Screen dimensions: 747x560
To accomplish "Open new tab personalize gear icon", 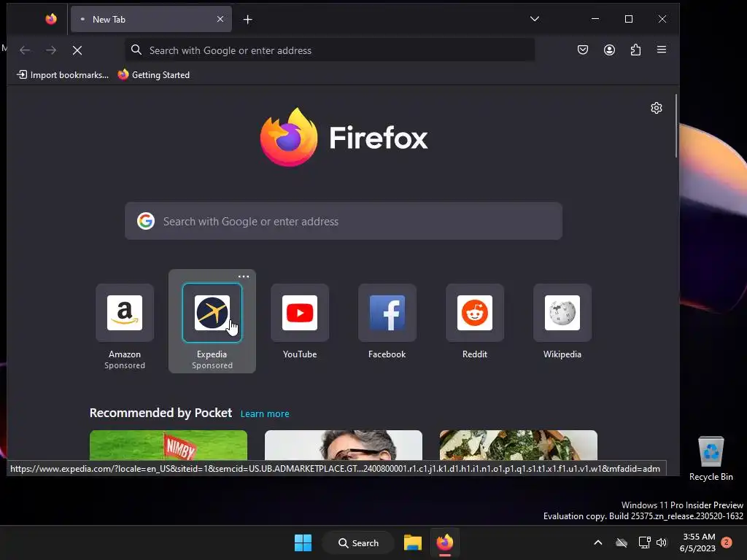I will pos(657,108).
